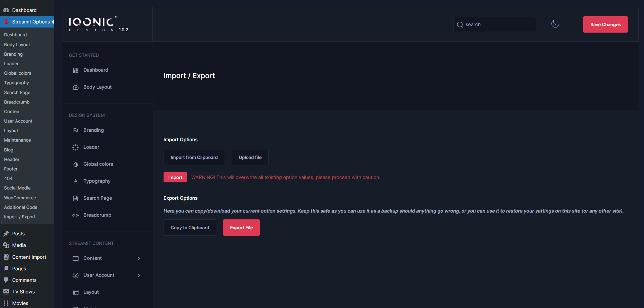This screenshot has width=644, height=308.
Task: Click the User Account avatar icon
Action: pyautogui.click(x=76, y=275)
